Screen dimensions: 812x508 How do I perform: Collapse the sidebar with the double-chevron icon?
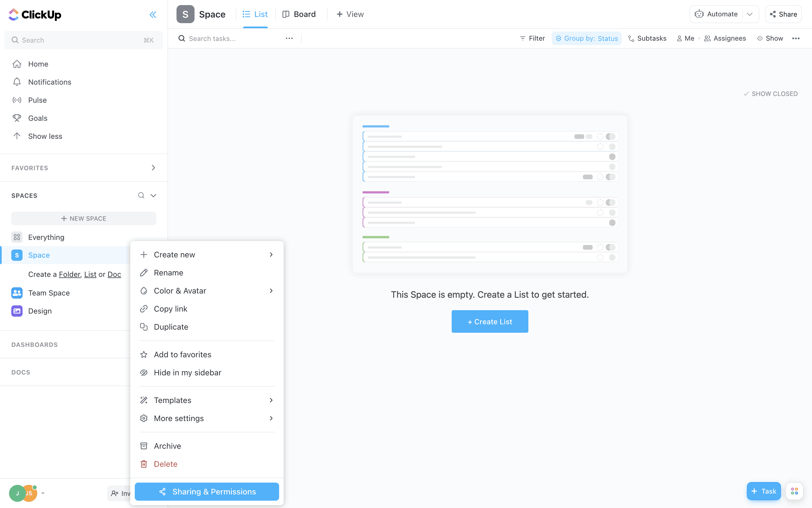(153, 14)
